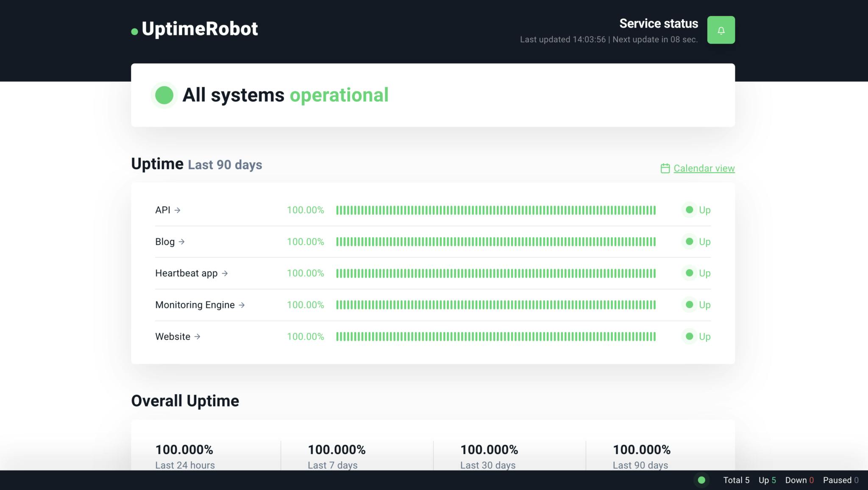
Task: Click the Monitoring Engine row's 100.00% value
Action: click(x=306, y=305)
